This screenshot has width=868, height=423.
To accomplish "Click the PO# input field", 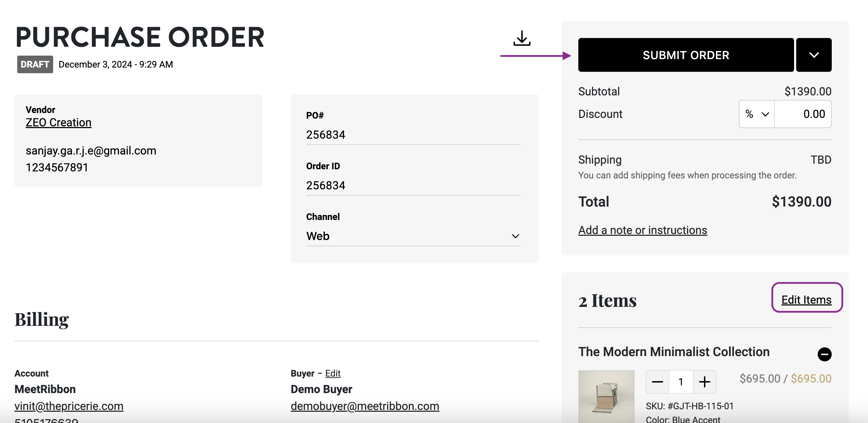I will (x=413, y=135).
